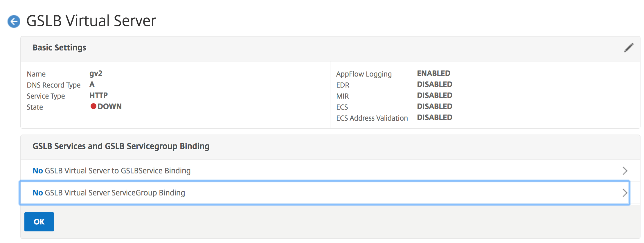
Task: Click the GSLB Services and Servicegroup Binding header
Action: coord(121,146)
